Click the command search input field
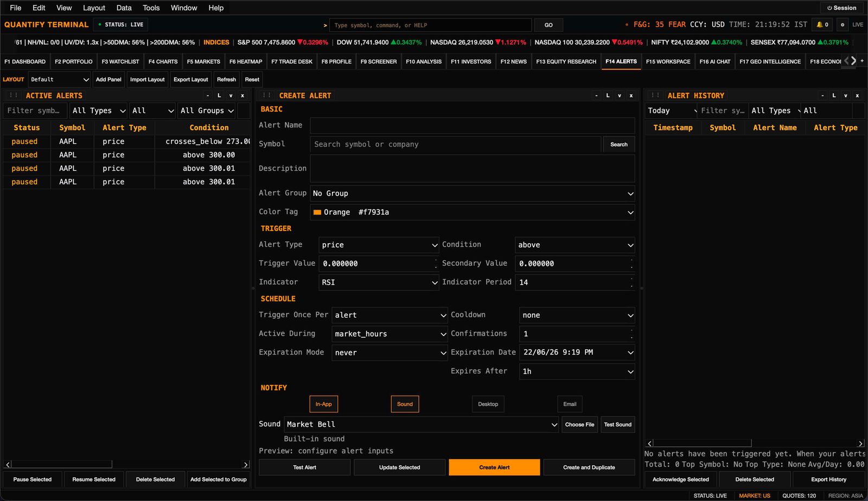Screen dimensions: 868x501 click(431, 25)
